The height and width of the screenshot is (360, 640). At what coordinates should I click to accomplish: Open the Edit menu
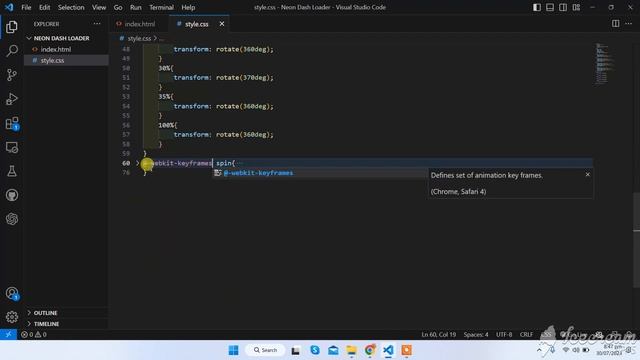(x=44, y=7)
